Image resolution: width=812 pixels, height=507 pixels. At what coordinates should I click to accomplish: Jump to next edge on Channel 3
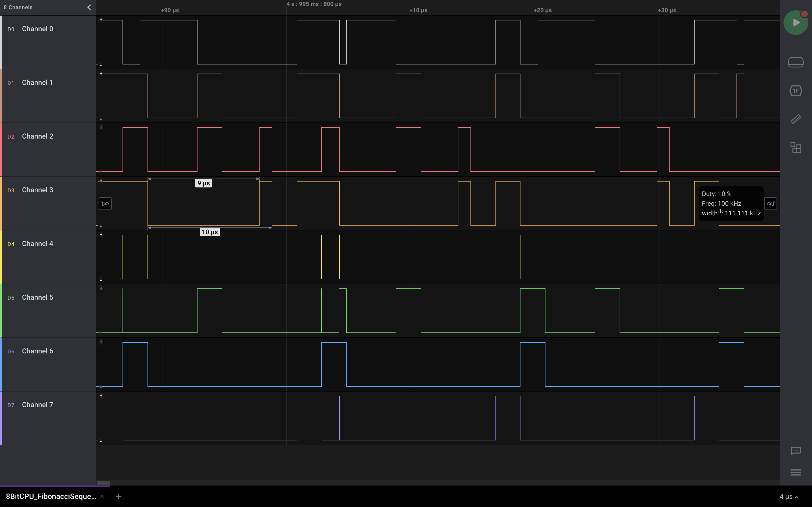point(770,204)
